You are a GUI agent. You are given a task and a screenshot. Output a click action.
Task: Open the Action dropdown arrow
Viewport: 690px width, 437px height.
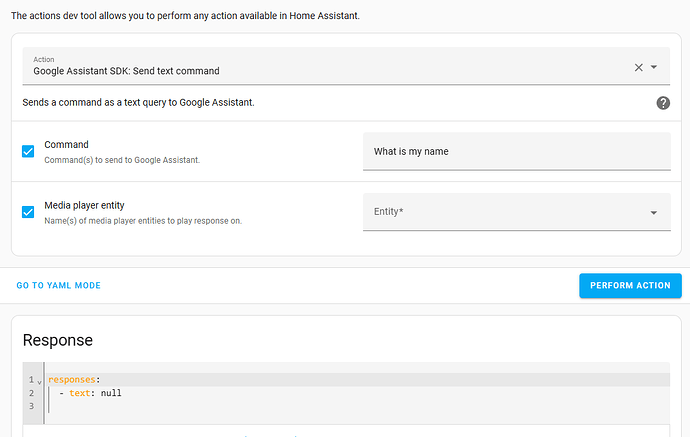click(654, 67)
